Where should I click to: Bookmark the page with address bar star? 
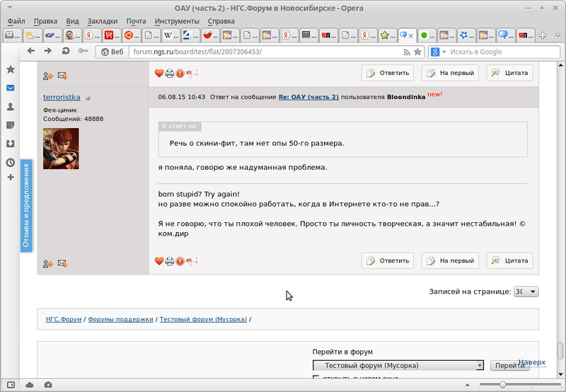pos(417,52)
